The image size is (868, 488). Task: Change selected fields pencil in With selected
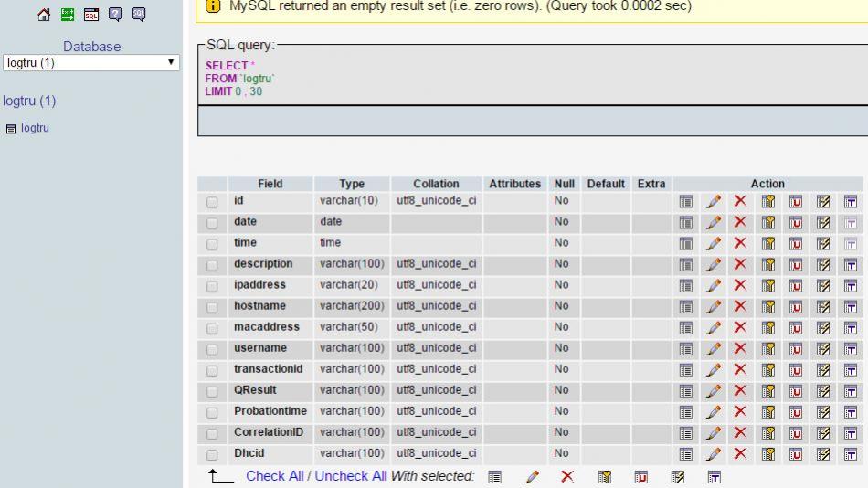point(532,476)
